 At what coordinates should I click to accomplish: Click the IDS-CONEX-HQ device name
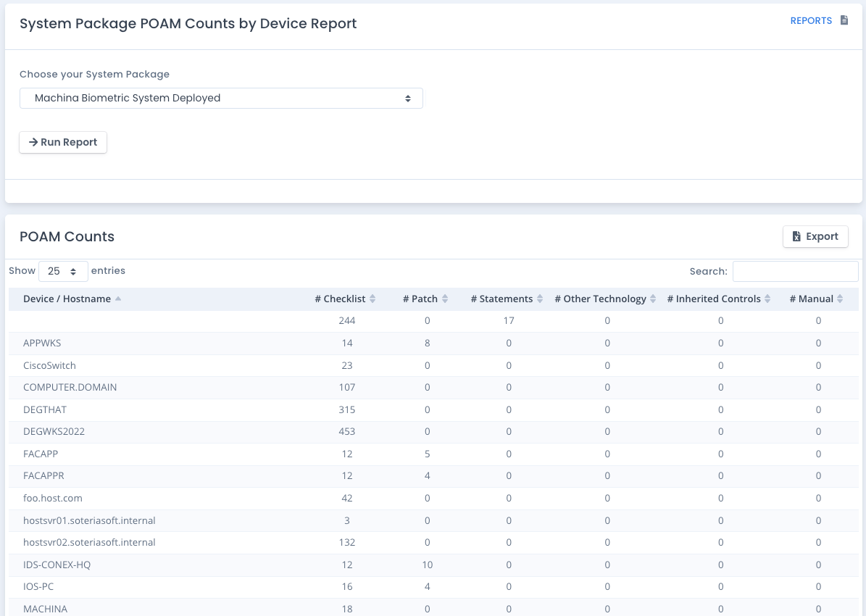pyautogui.click(x=57, y=565)
